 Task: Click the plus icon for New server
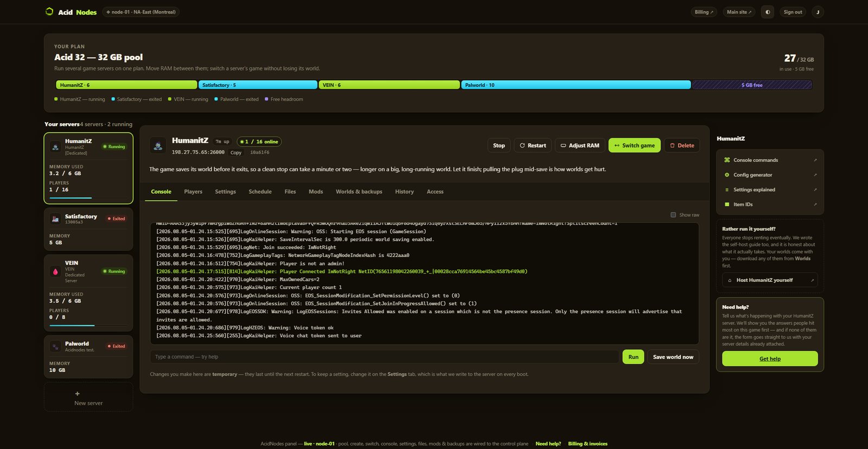77,394
